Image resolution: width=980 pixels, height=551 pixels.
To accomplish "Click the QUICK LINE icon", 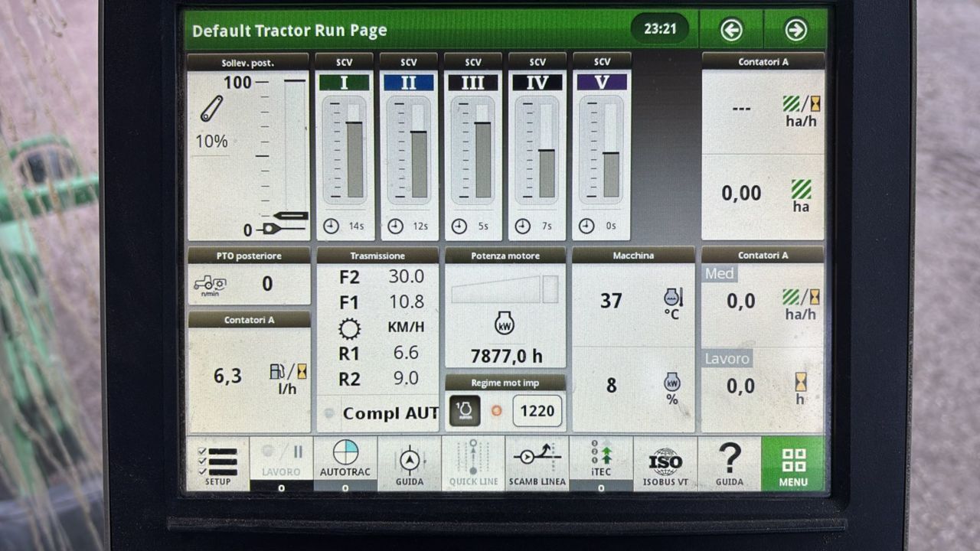I will point(473,463).
